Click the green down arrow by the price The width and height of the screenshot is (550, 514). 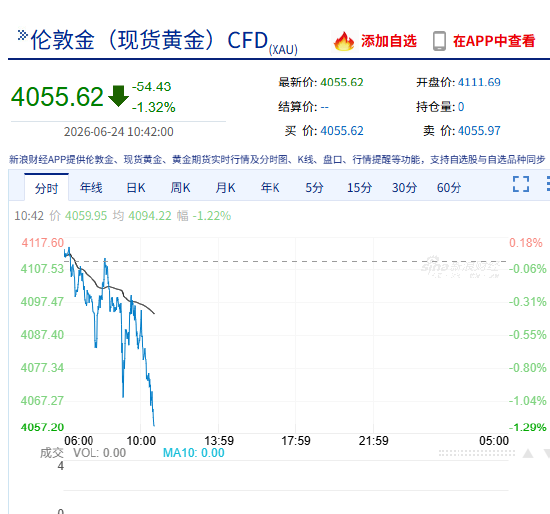pos(118,96)
